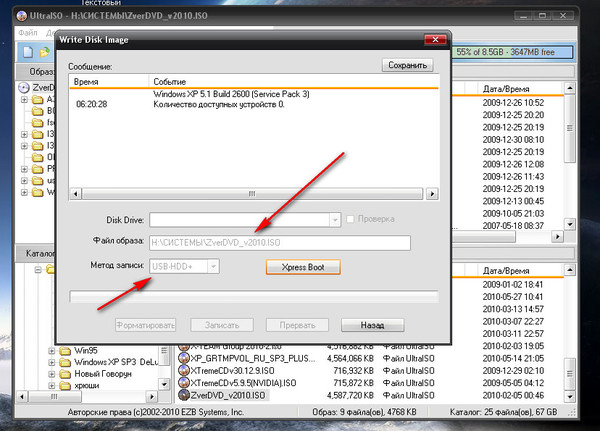Click the disc icon of XTremeCDv5.9.5(NVIDIA).ISO
This screenshot has height=431, width=600.
click(184, 383)
